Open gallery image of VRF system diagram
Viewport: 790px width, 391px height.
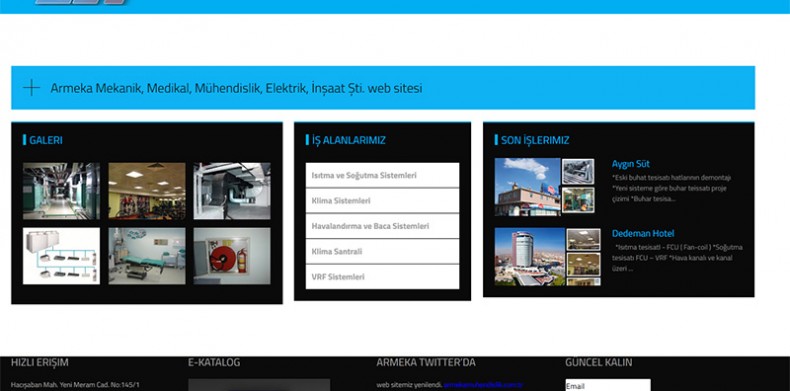(x=61, y=256)
